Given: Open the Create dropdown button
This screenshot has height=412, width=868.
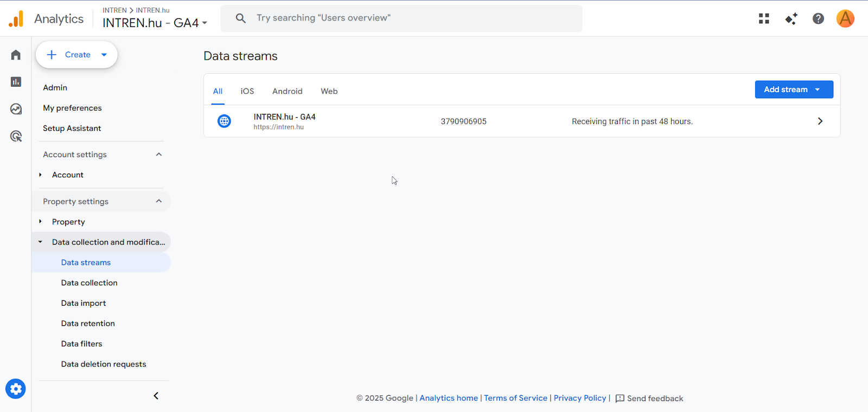Looking at the screenshot, I should click(x=76, y=55).
